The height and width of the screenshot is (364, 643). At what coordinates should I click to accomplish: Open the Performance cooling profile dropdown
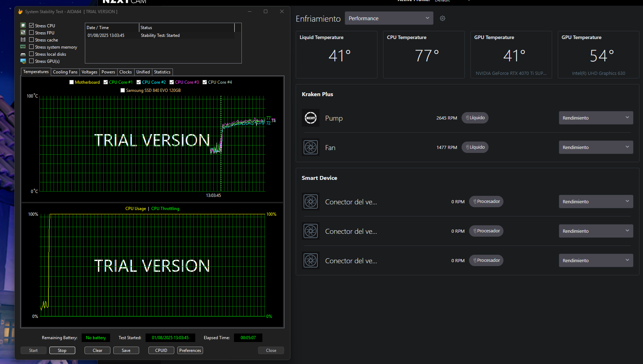click(x=389, y=18)
